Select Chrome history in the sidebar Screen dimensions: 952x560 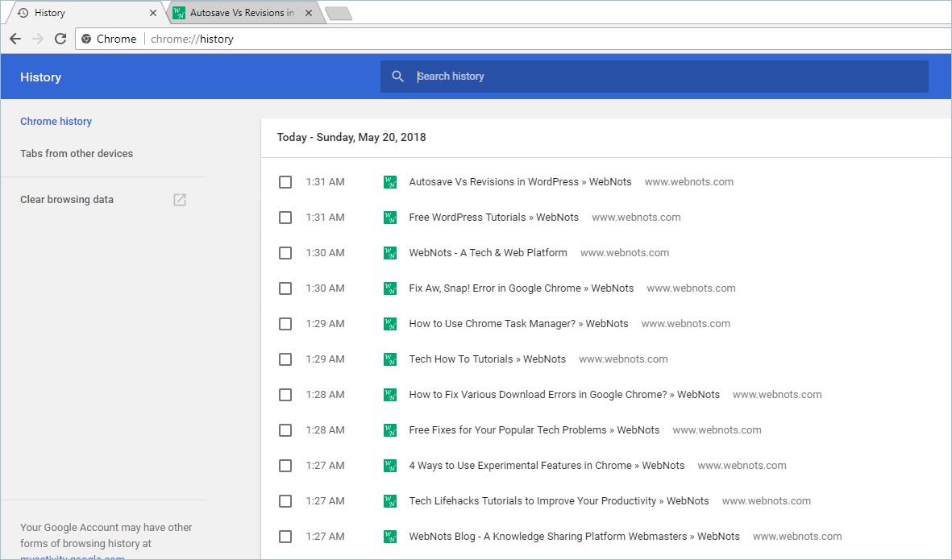click(x=56, y=122)
